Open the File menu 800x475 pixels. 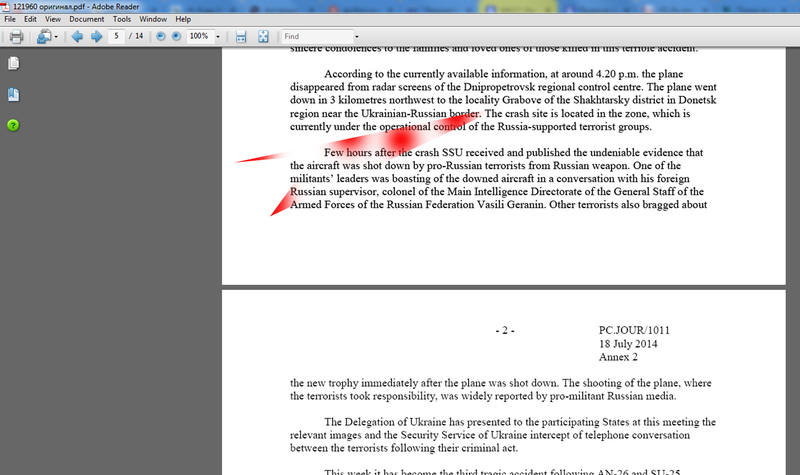pyautogui.click(x=10, y=19)
